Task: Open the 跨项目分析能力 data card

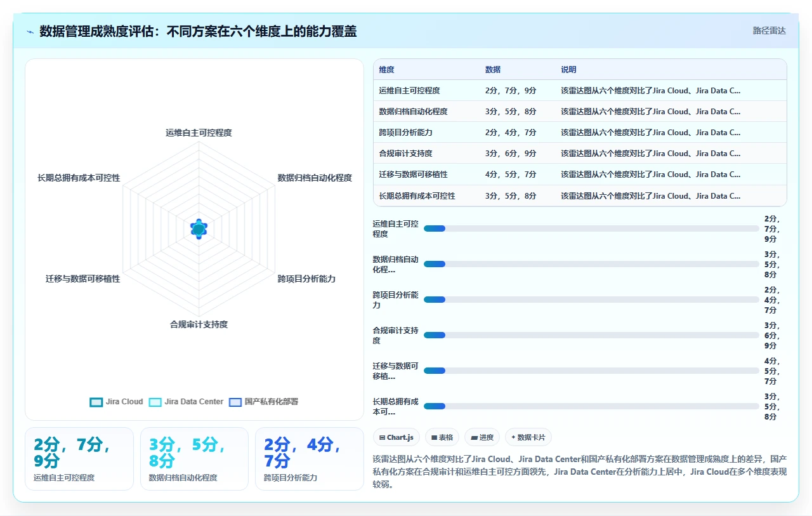Action: point(309,459)
